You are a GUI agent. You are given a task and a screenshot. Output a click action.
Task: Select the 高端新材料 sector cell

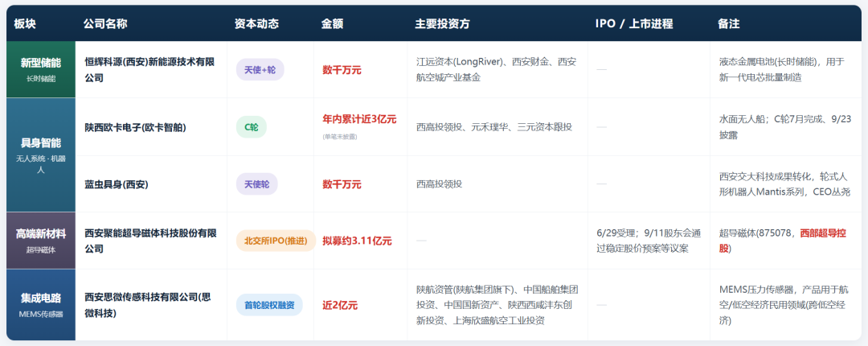(41, 240)
